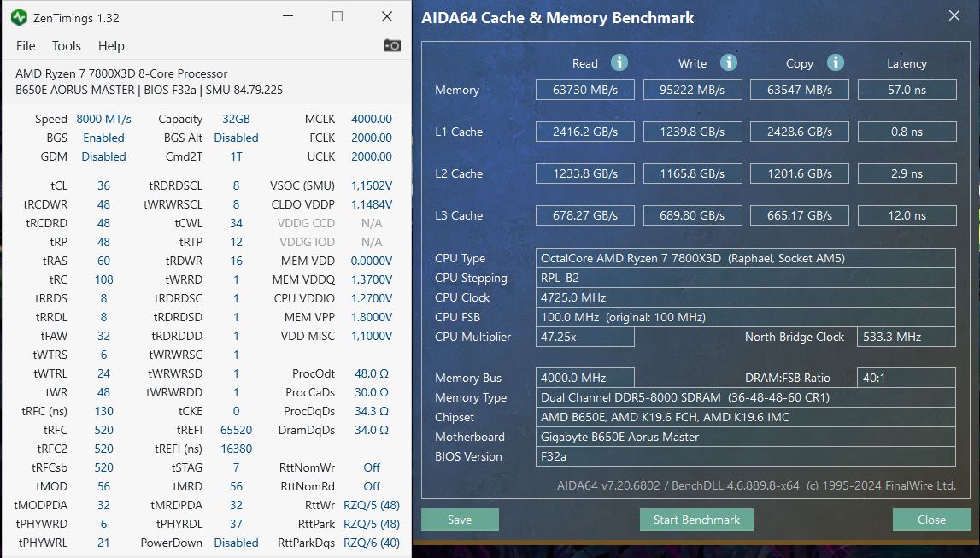Click the tRC value 108
The width and height of the screenshot is (980, 558).
(x=103, y=279)
